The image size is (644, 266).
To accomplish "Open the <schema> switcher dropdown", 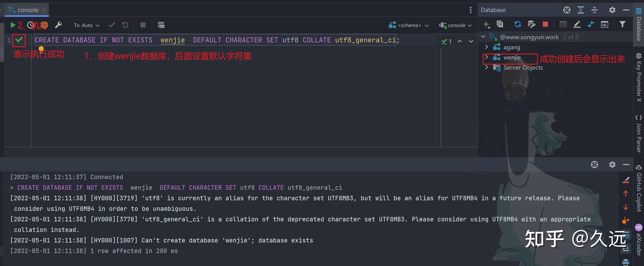I will [x=409, y=25].
